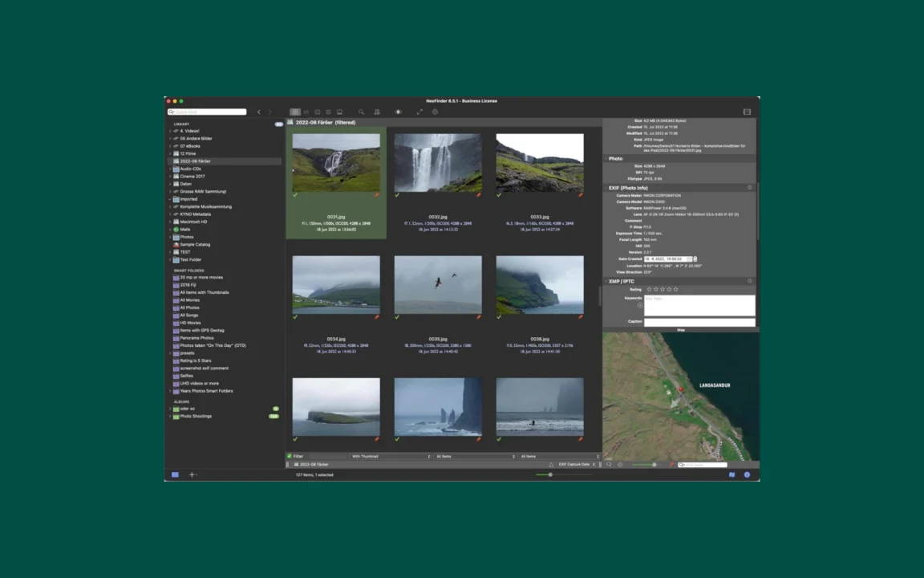
Task: Open the EXIF Capture Date sort dropdown
Action: click(577, 465)
